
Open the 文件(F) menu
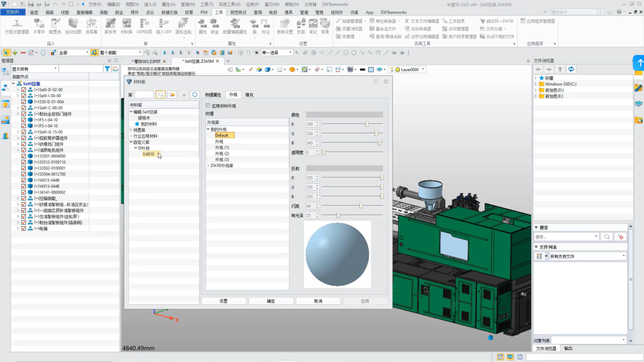[x=12, y=12]
